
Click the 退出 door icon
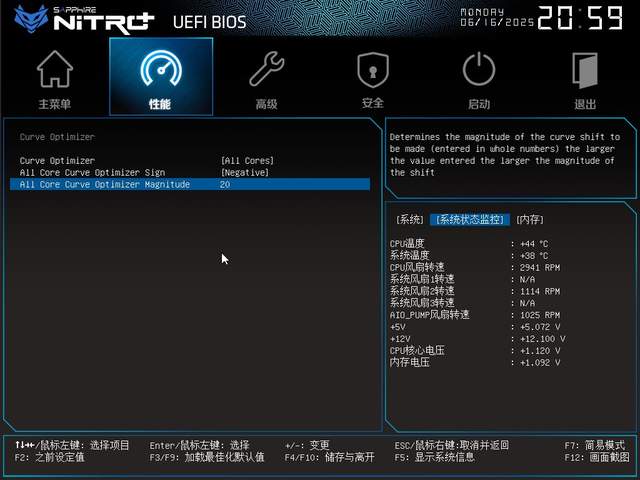pos(585,70)
